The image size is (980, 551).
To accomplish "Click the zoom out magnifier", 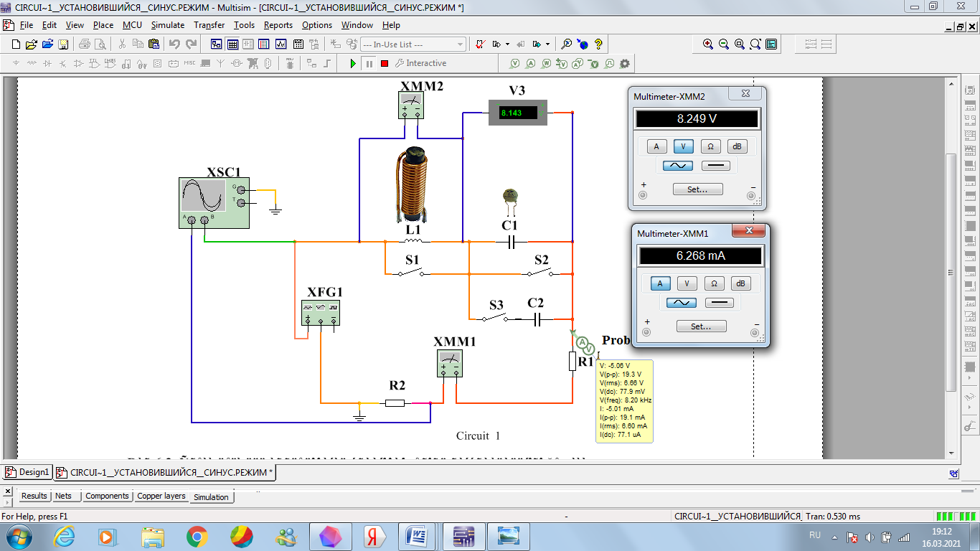I will (724, 44).
